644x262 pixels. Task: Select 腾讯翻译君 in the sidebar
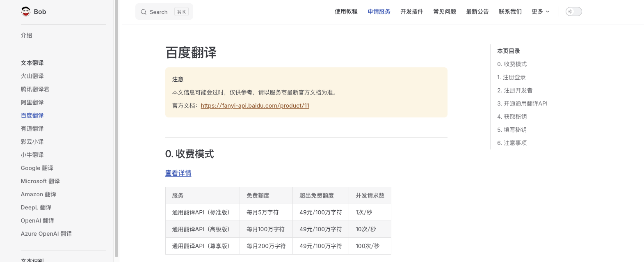(35, 89)
